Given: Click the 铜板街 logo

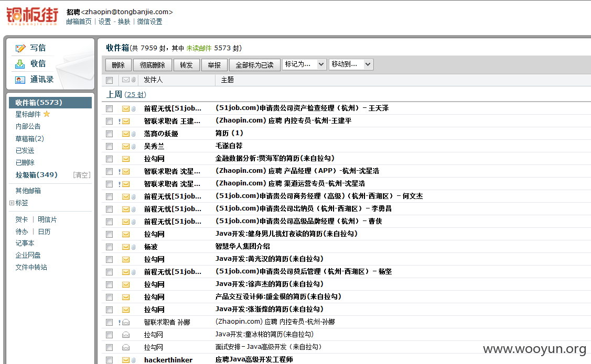Looking at the screenshot, I should (32, 16).
